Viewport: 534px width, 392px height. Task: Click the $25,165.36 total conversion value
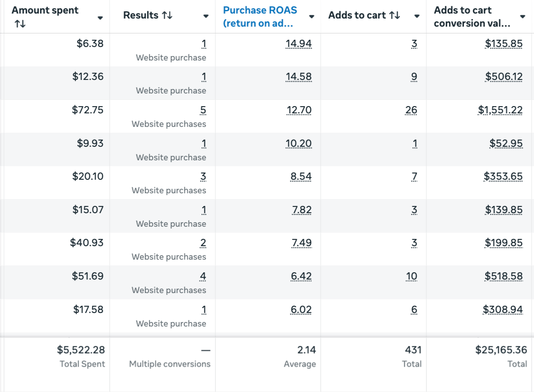[x=501, y=350]
